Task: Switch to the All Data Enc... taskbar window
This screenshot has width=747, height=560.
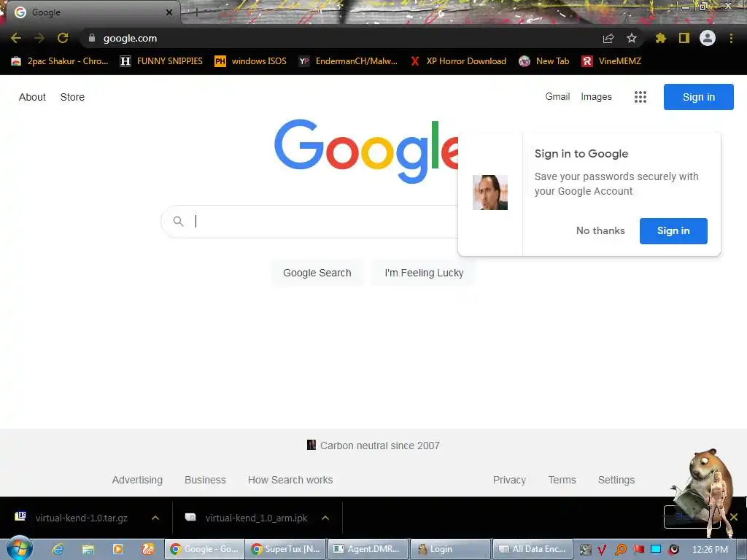Action: coord(532,549)
